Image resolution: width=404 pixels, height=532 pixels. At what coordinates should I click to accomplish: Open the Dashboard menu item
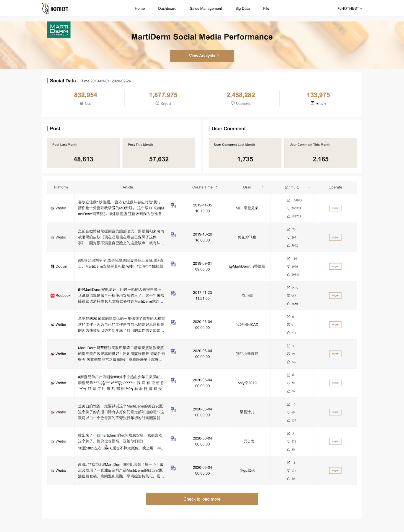pos(167,9)
